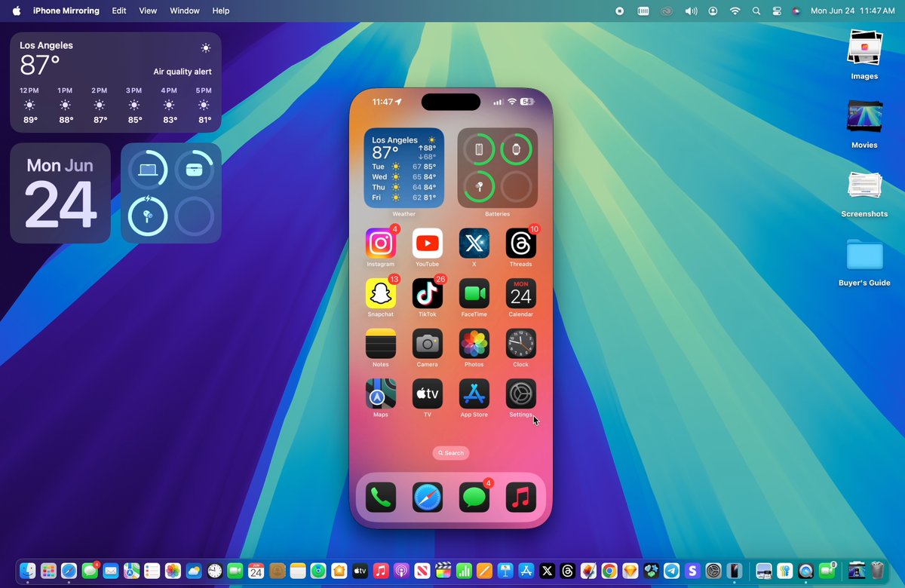Click the date and time in menu bar
Viewport: 905px width, 588px height.
pos(852,11)
